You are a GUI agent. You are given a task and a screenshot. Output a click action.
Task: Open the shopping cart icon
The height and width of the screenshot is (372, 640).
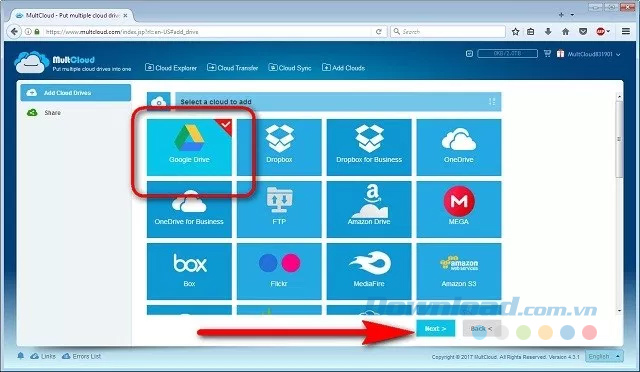(x=547, y=53)
